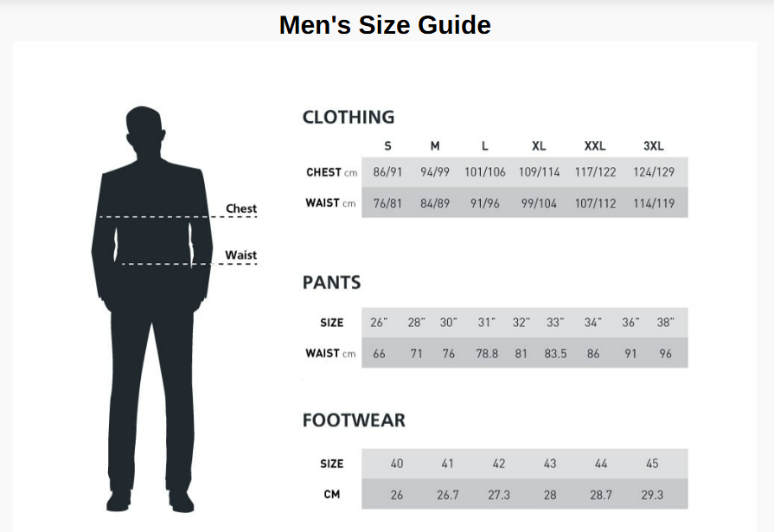Click the 78.8 pants waist value
The image size is (774, 532).
(x=487, y=354)
